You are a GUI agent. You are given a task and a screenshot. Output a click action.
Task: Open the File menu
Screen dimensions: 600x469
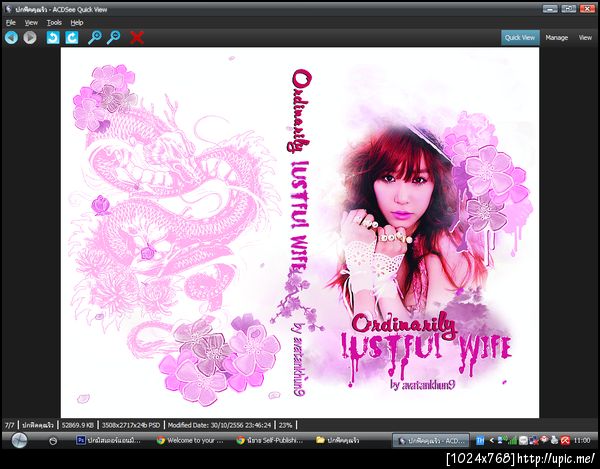coord(11,23)
